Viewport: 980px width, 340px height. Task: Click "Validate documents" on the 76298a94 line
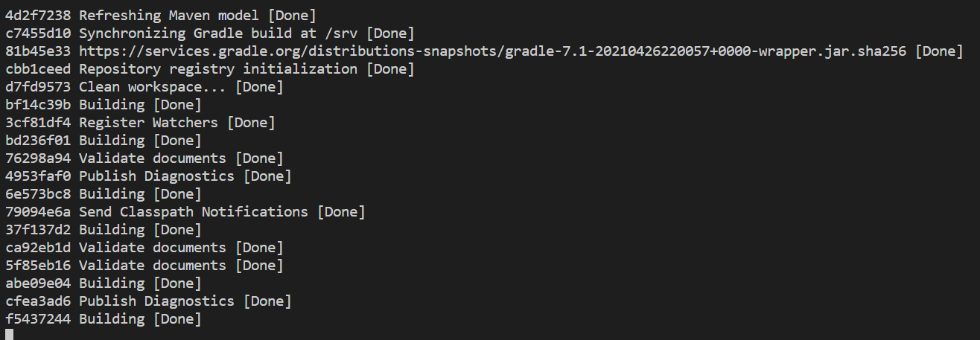[x=152, y=158]
